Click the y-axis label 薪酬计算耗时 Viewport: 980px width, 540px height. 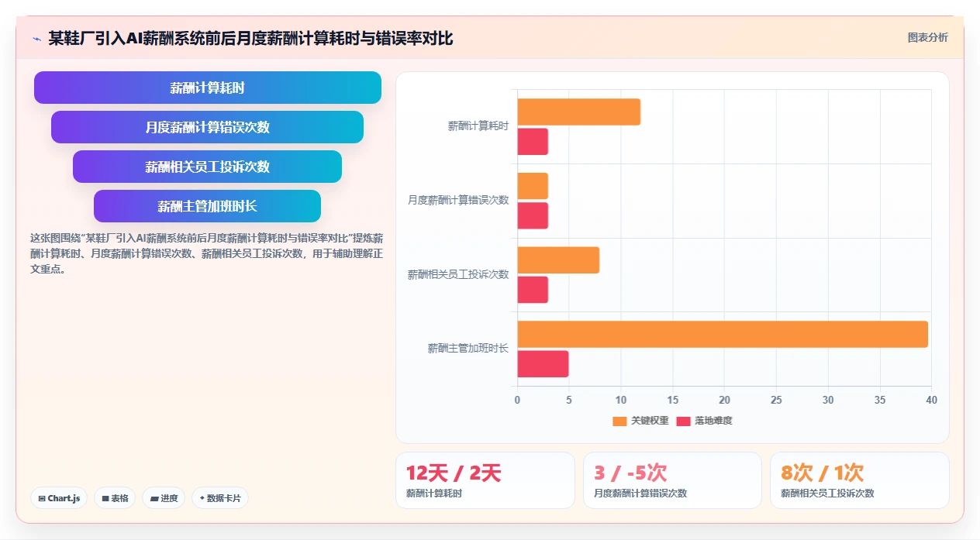click(x=478, y=126)
